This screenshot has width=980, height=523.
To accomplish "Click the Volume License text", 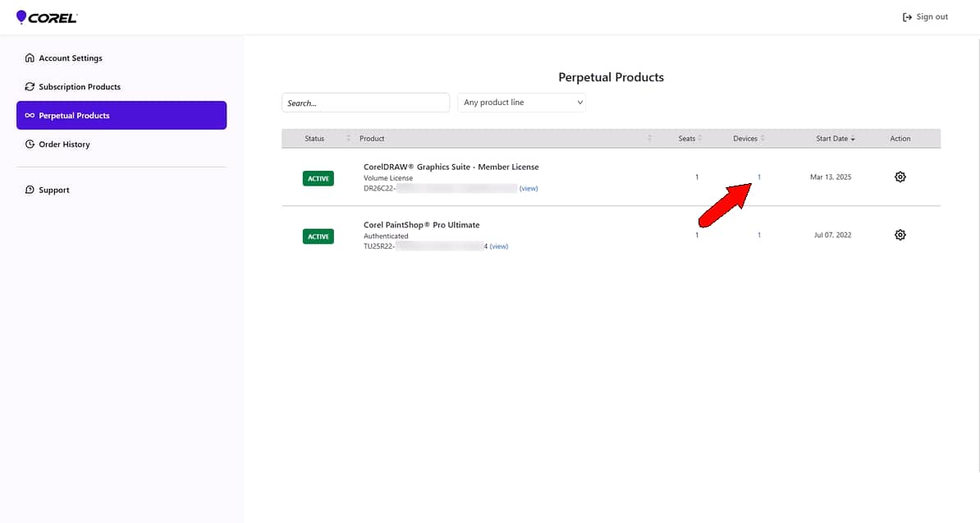I will click(x=388, y=178).
